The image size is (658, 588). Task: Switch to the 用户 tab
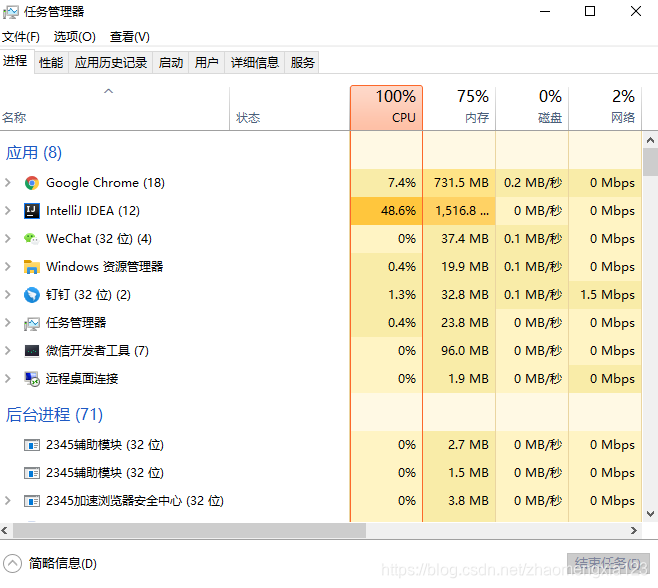(x=206, y=63)
